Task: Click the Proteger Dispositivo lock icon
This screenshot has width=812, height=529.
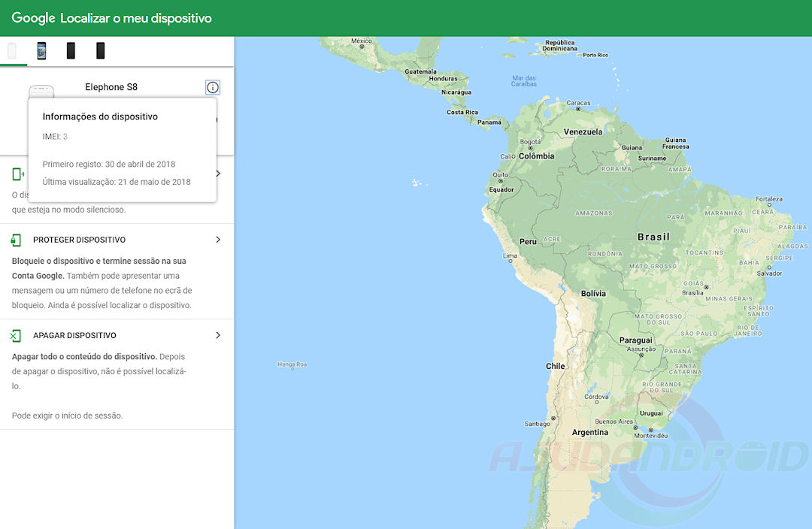Action: click(x=16, y=240)
